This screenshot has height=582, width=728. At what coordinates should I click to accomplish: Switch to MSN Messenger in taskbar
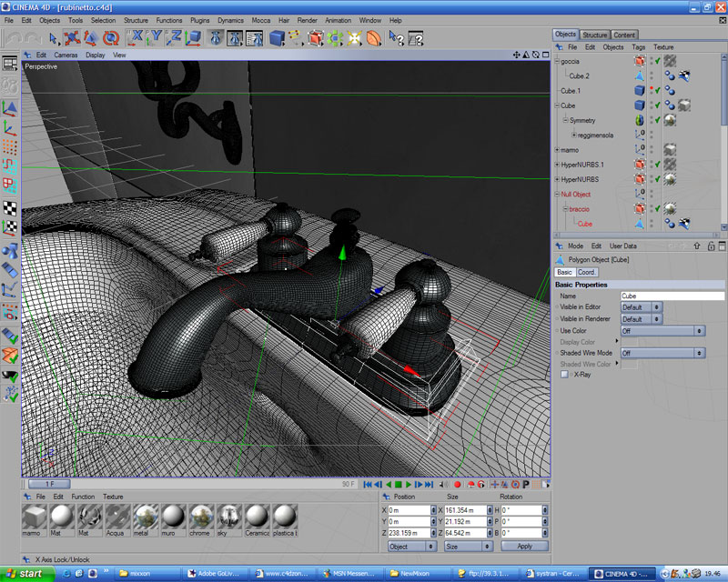[349, 574]
